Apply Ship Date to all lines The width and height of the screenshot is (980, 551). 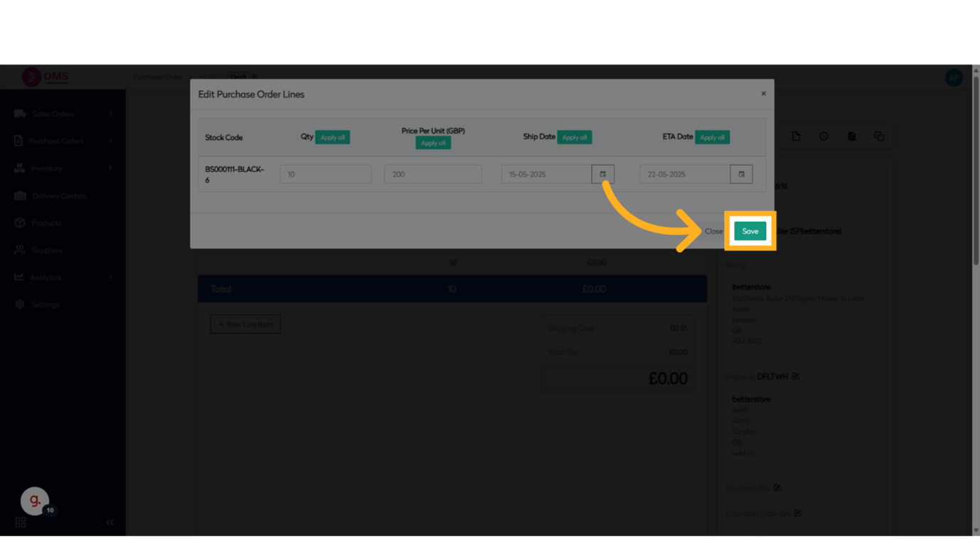pos(574,137)
